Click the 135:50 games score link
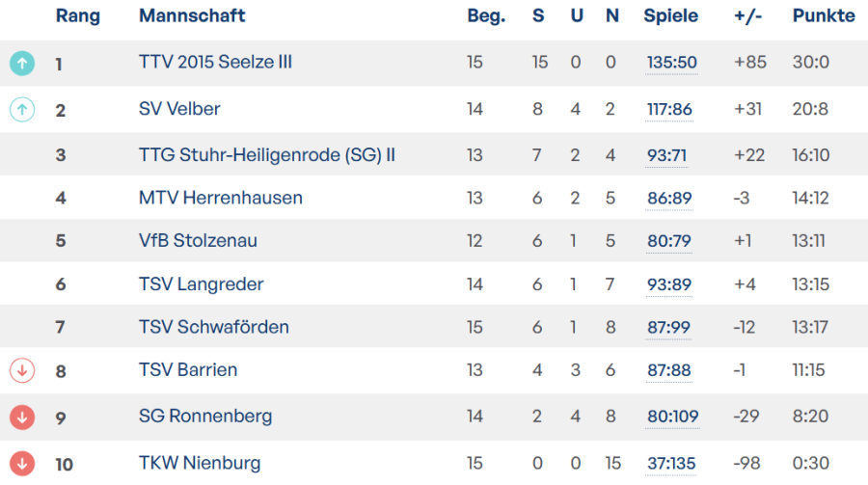 pyautogui.click(x=671, y=63)
